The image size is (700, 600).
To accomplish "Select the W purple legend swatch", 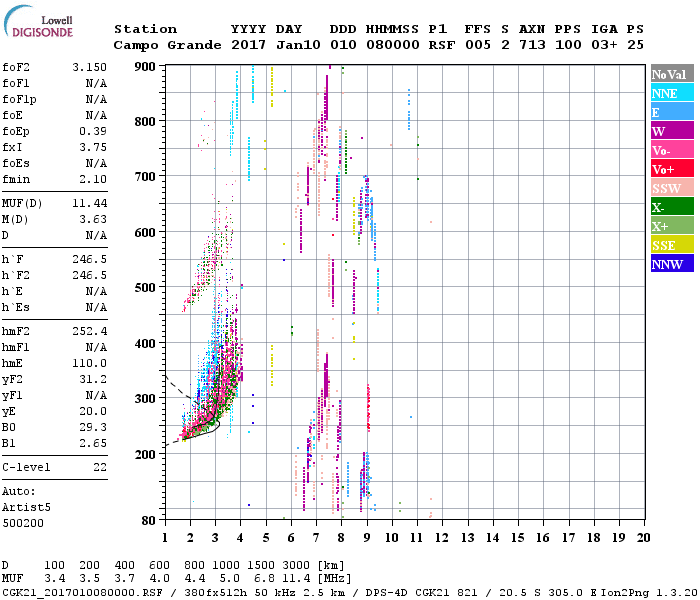I will (672, 130).
